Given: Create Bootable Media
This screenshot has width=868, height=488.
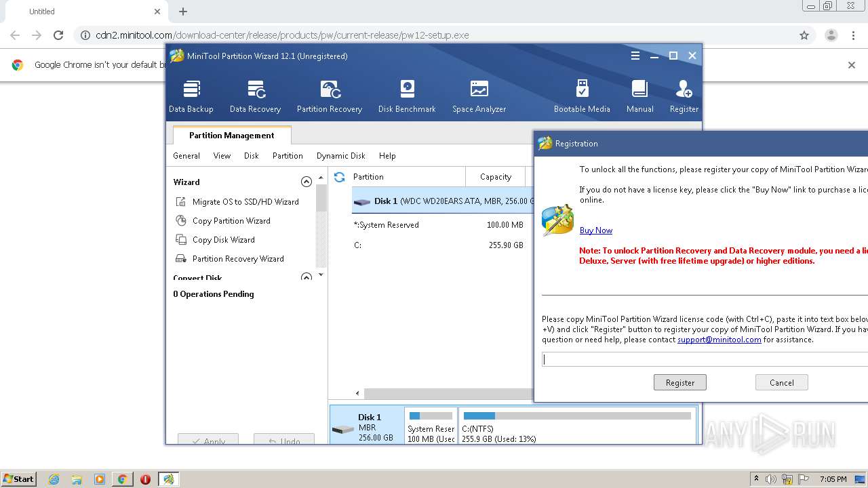Looking at the screenshot, I should coord(582,96).
